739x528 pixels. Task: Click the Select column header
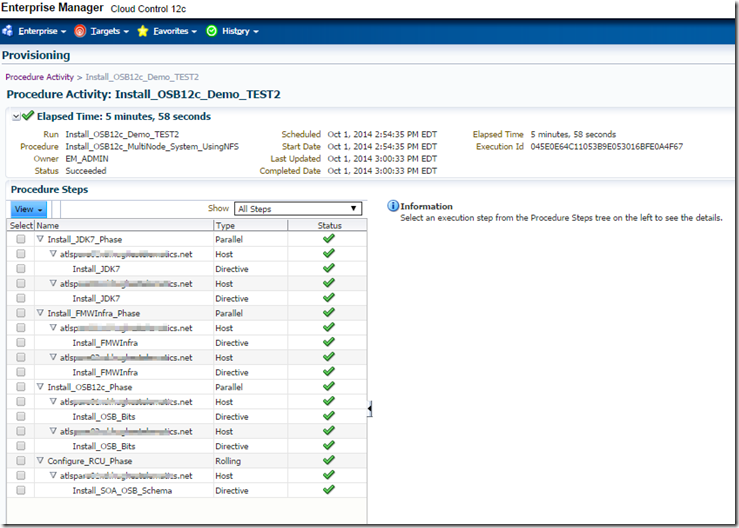pyautogui.click(x=21, y=225)
